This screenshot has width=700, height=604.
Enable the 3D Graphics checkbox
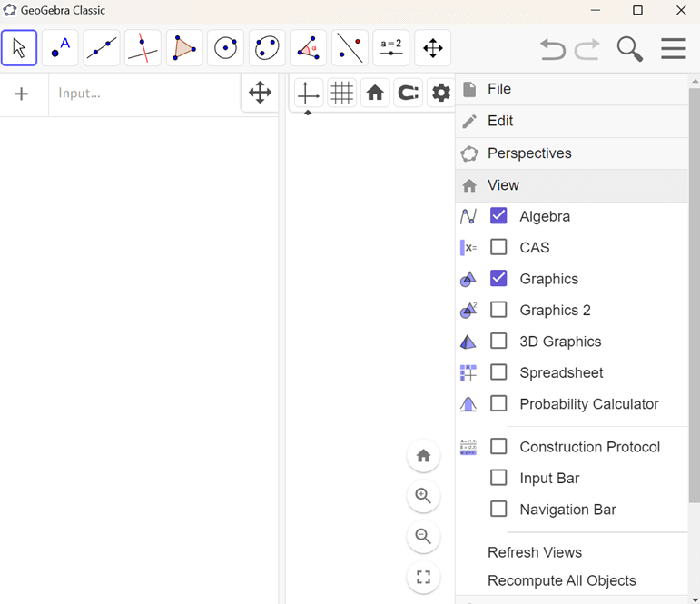tap(498, 341)
